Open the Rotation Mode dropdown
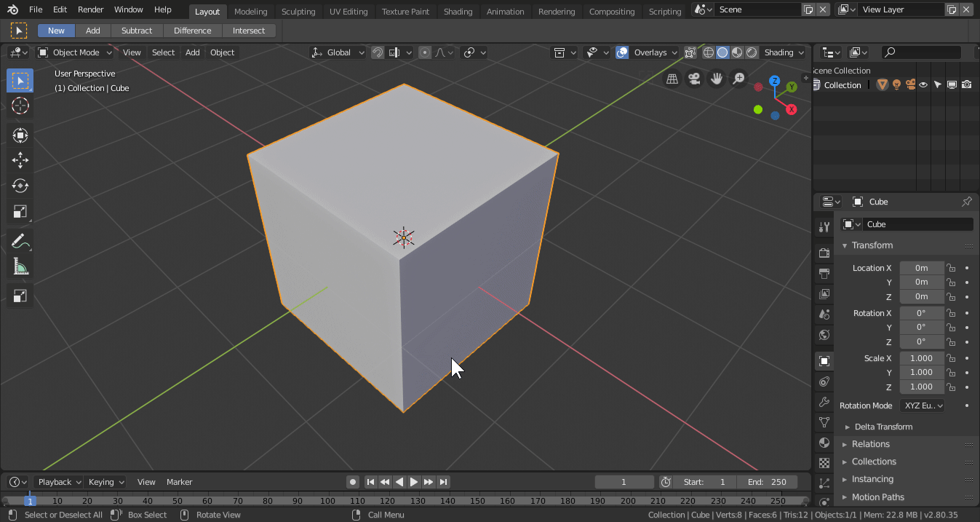This screenshot has width=980, height=522. [x=922, y=406]
